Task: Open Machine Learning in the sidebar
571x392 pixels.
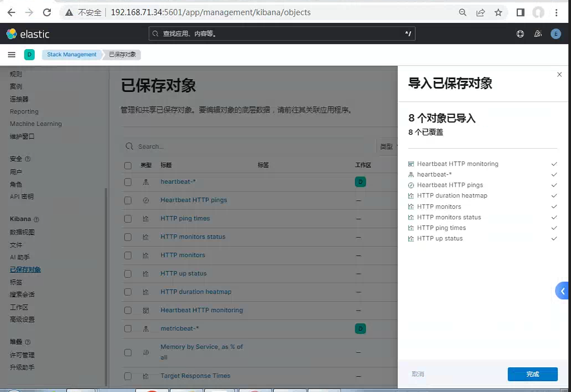Action: click(36, 124)
